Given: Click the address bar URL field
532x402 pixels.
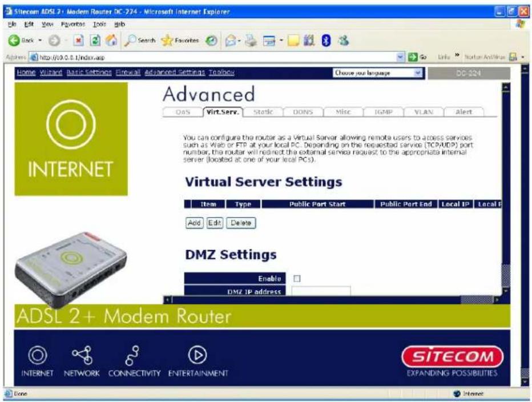Looking at the screenshot, I should pos(217,57).
